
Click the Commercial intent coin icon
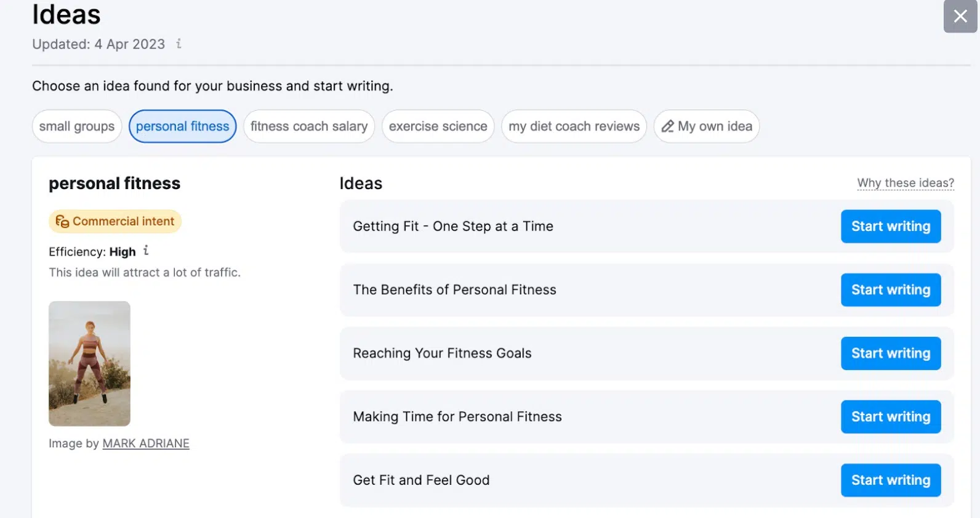click(x=62, y=222)
